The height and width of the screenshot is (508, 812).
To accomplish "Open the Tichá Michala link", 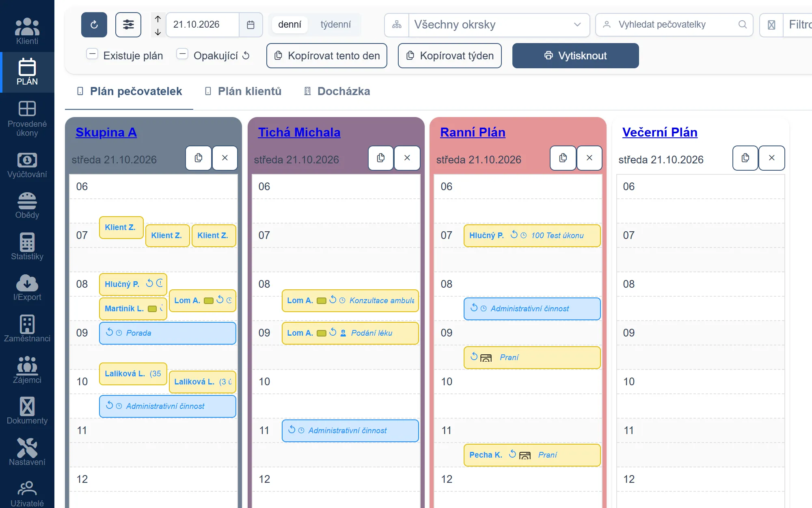I will point(299,132).
